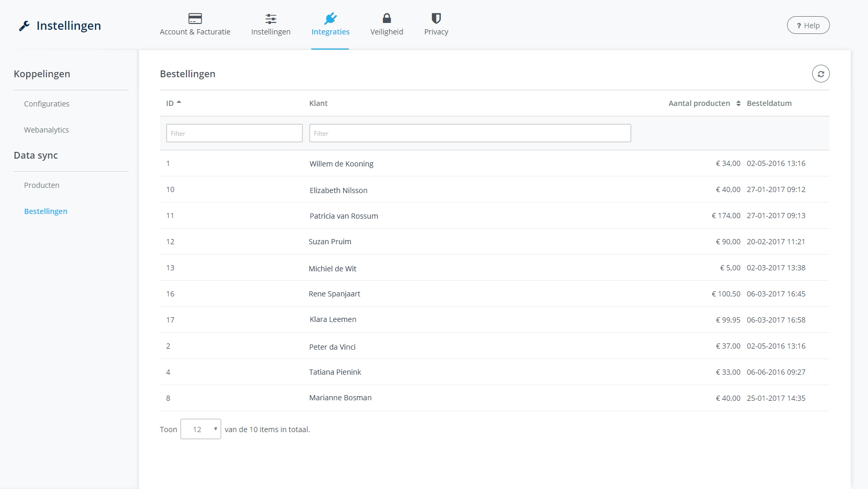Screen dimensions: 868x489
Task: Open order ID 11 link
Action: click(x=170, y=216)
